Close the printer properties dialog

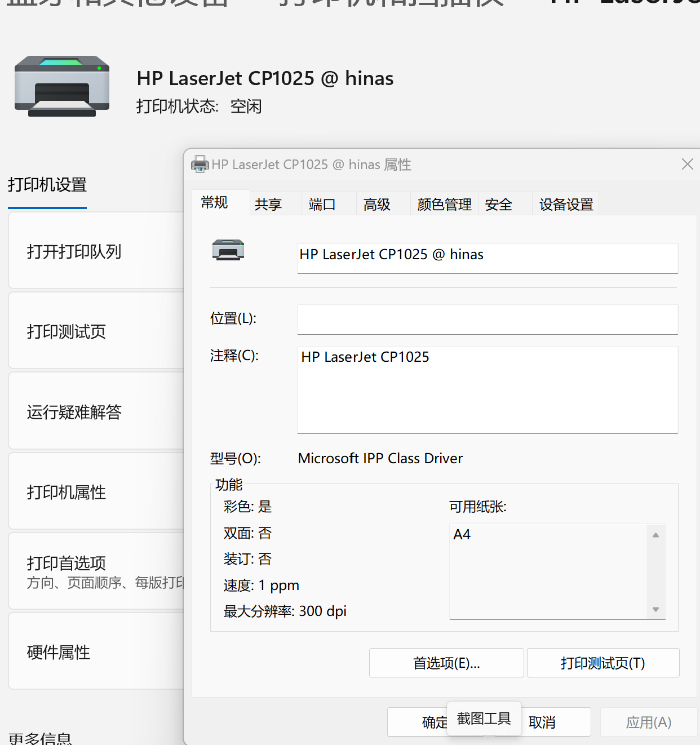[687, 164]
